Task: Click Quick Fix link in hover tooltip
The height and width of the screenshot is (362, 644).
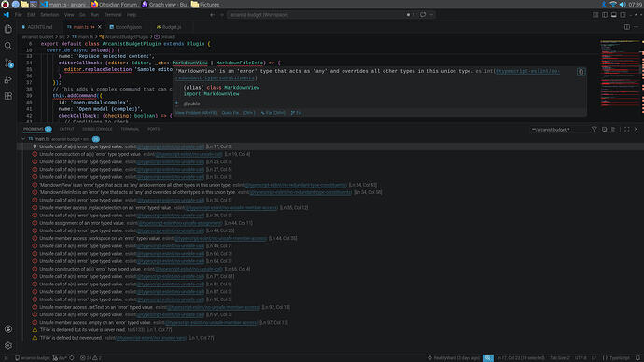Action: 238,113
